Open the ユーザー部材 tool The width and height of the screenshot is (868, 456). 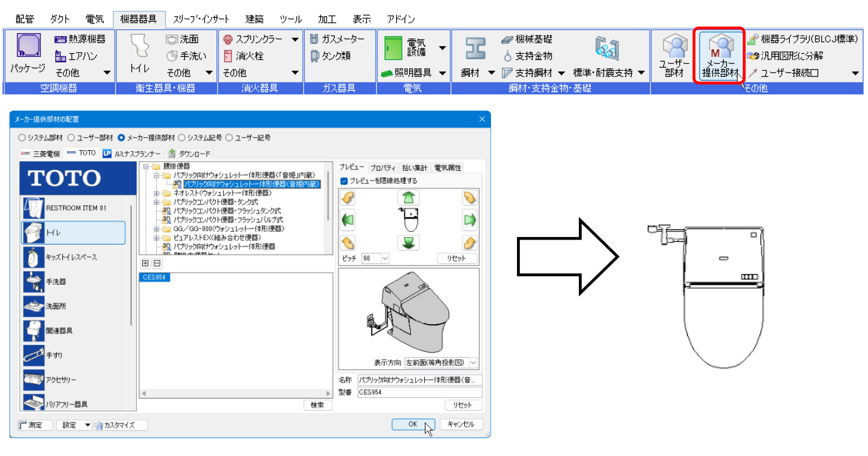pos(674,56)
